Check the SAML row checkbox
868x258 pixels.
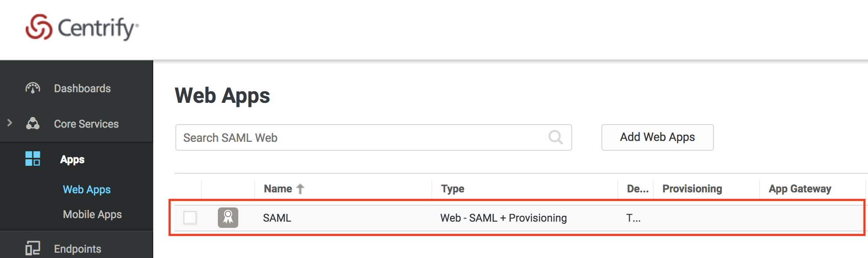pos(190,218)
